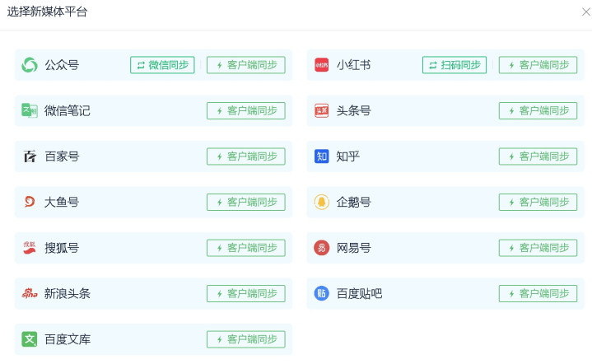
Task: Click the 百家号 platform name
Action: 62,156
